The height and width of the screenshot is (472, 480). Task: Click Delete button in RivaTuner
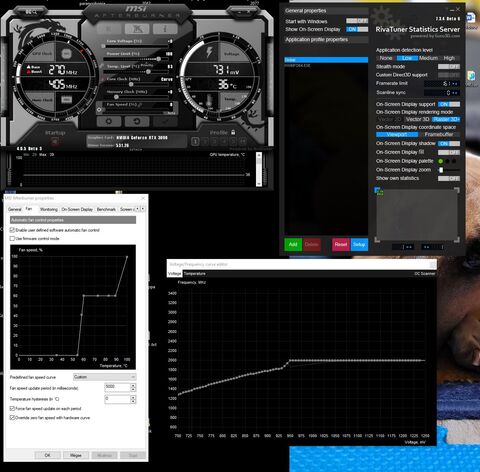coord(311,244)
